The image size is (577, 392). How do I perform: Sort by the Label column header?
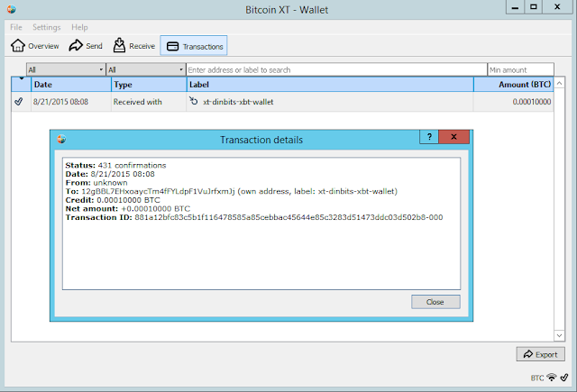[x=330, y=85]
